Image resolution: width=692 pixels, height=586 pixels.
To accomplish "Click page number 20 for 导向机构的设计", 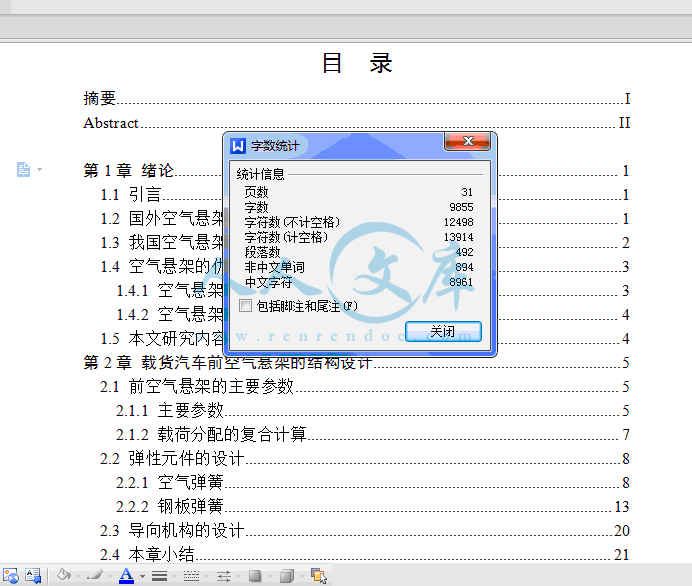I will [622, 530].
